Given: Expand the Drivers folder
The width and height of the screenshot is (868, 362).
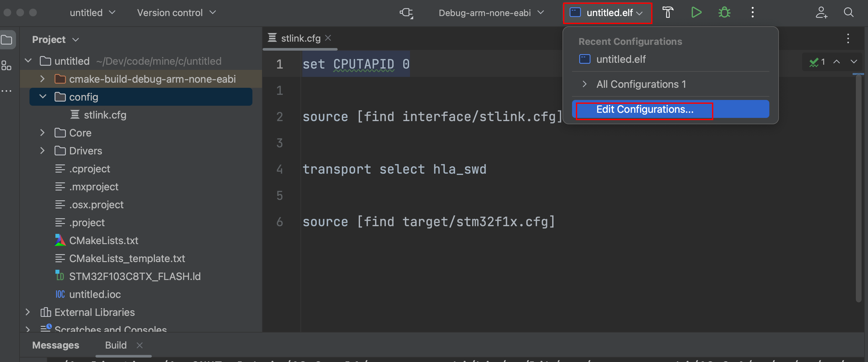Looking at the screenshot, I should (x=43, y=151).
